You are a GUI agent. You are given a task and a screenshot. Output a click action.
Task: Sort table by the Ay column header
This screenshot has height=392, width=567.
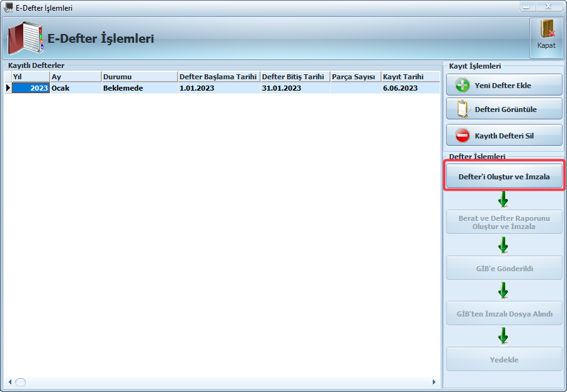coord(76,77)
